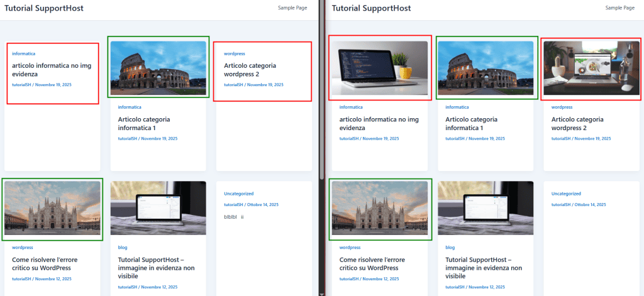Open 'articolo informatica no img evidenza' in right pane
Image resolution: width=644 pixels, height=296 pixels.
379,124
